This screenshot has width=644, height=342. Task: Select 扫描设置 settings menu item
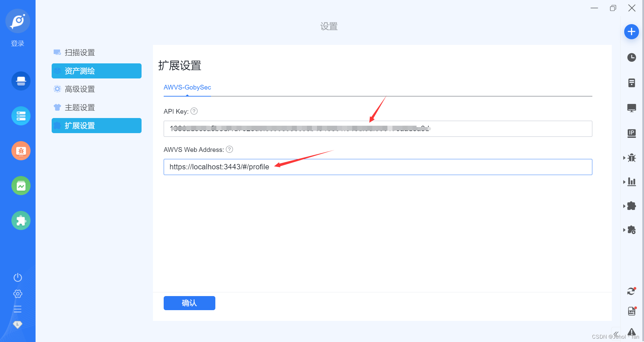tap(97, 53)
